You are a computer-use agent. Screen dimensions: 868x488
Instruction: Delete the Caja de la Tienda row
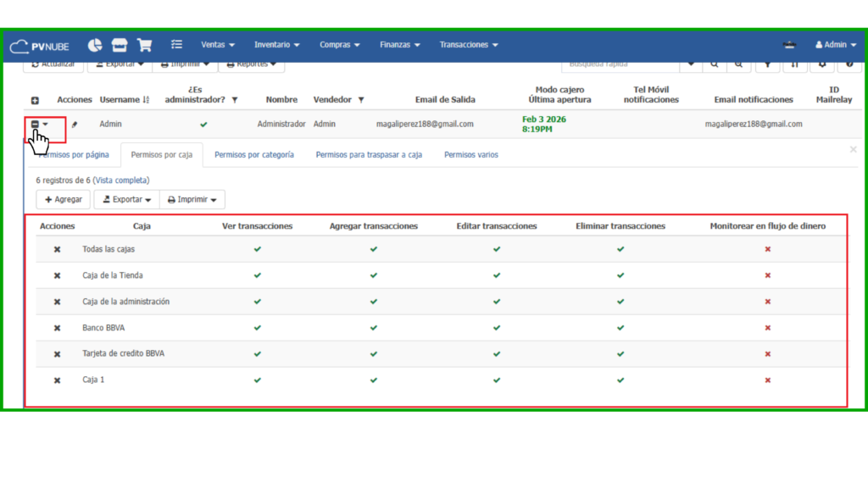pyautogui.click(x=57, y=276)
